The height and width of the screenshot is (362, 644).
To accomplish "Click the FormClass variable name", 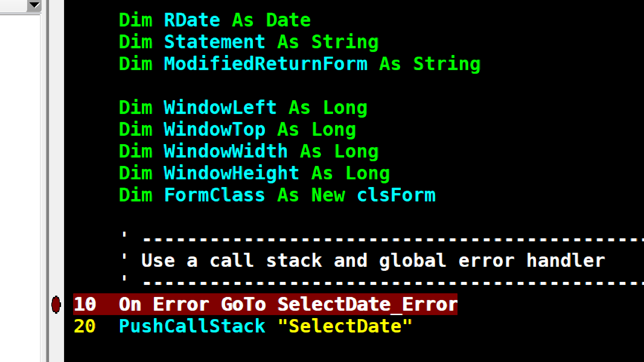I will [215, 195].
